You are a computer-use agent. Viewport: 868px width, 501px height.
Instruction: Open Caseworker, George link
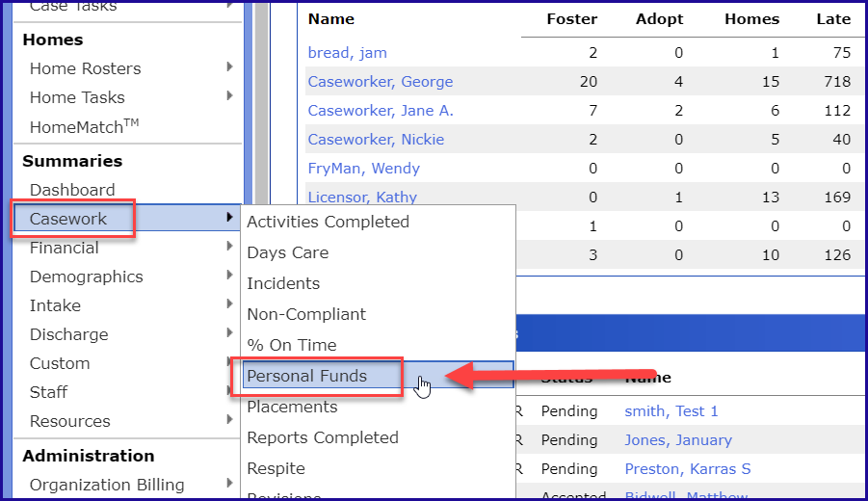tap(381, 82)
